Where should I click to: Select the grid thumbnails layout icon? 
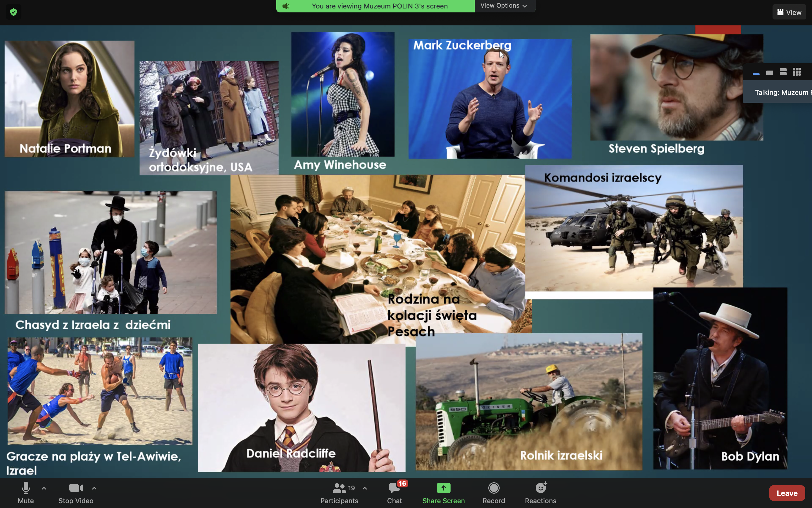[x=797, y=72]
